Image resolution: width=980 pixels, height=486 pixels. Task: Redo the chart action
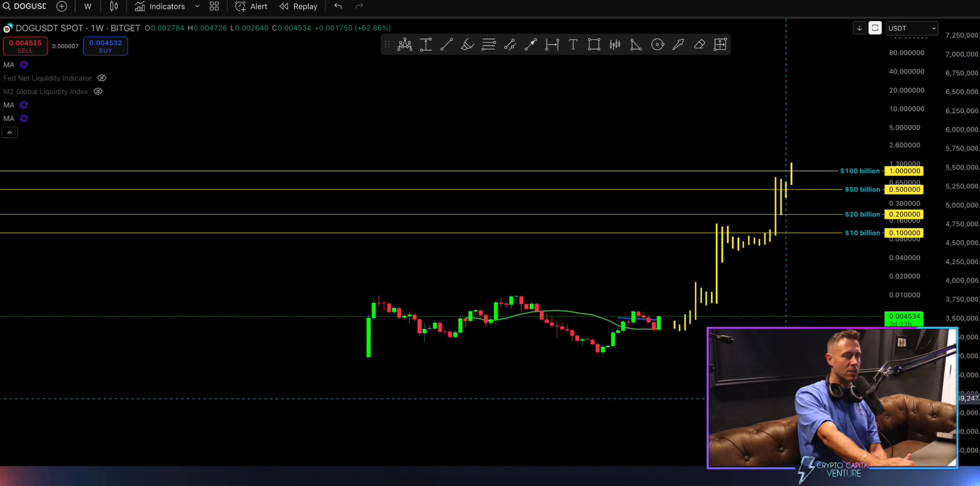tap(359, 6)
